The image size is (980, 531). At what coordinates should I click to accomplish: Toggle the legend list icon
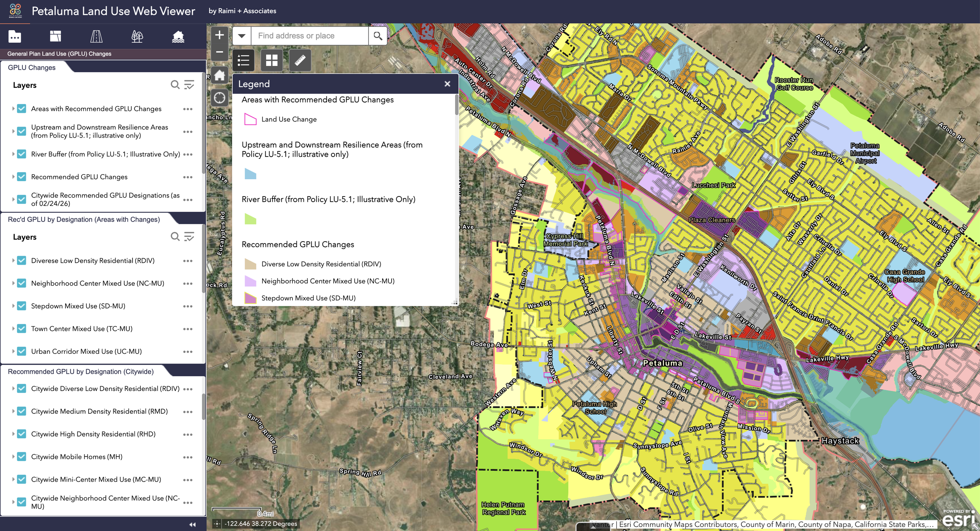243,60
